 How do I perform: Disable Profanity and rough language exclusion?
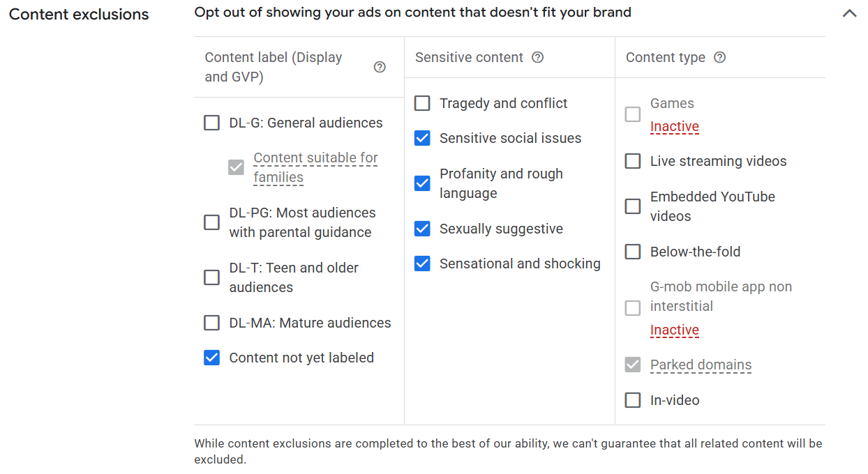[x=422, y=183]
